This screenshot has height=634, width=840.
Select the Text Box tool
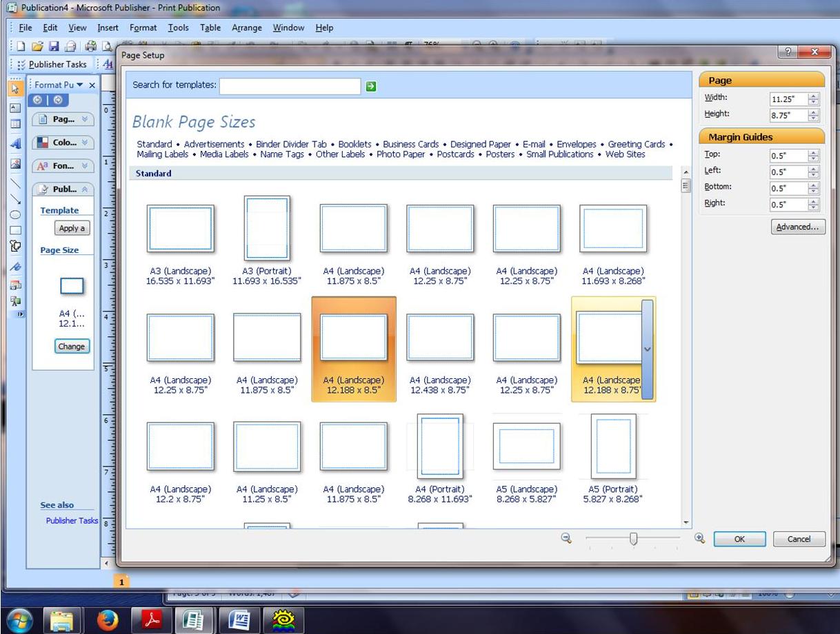(15, 108)
